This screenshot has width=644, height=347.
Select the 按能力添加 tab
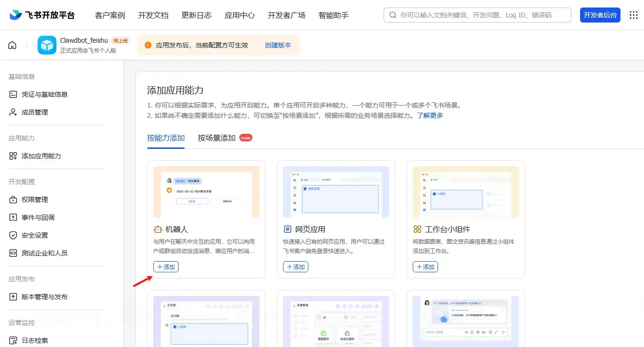tap(165, 138)
